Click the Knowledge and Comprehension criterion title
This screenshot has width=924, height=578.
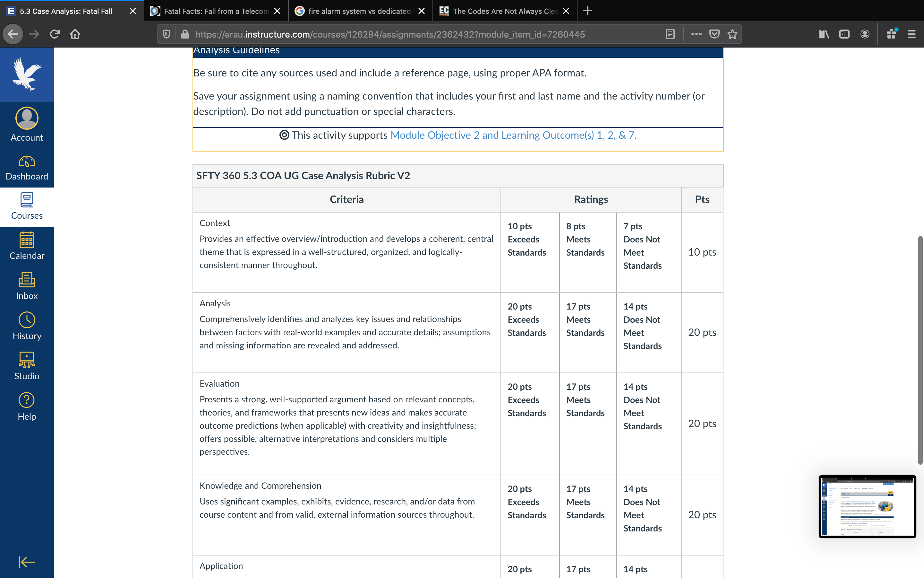(x=261, y=486)
